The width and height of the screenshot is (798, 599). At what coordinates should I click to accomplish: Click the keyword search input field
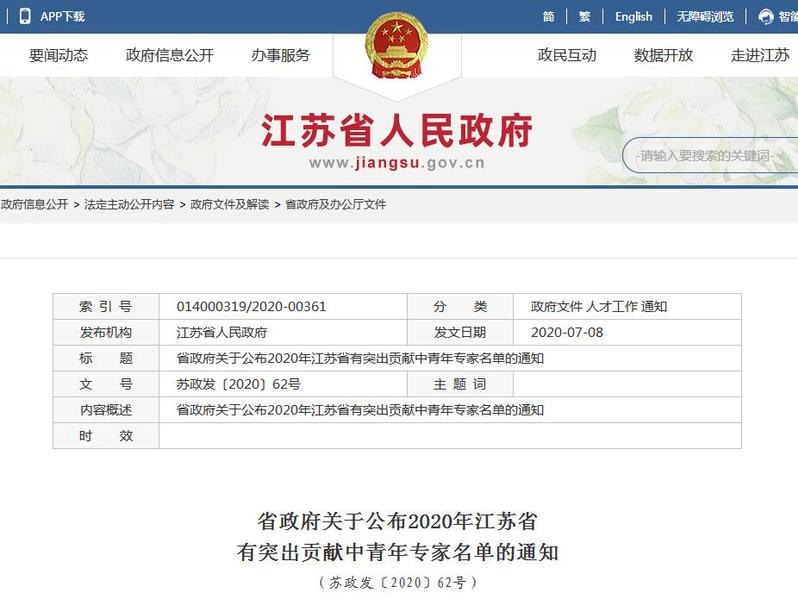[710, 156]
